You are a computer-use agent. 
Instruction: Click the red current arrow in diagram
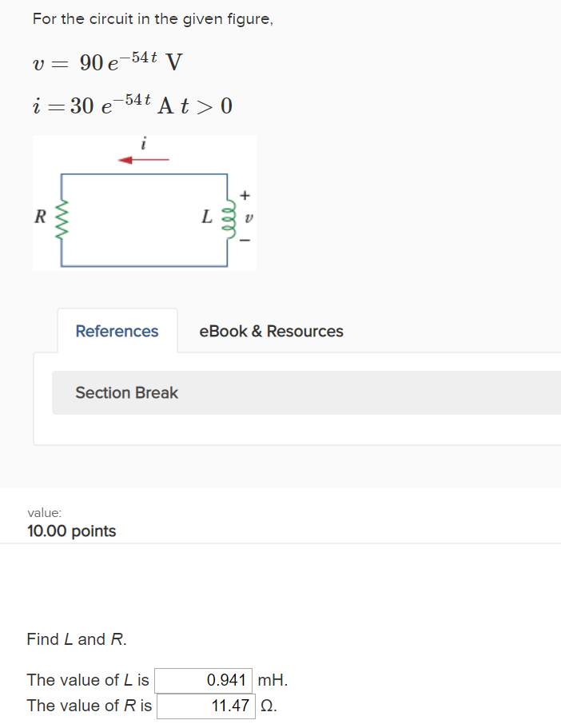pyautogui.click(x=144, y=160)
